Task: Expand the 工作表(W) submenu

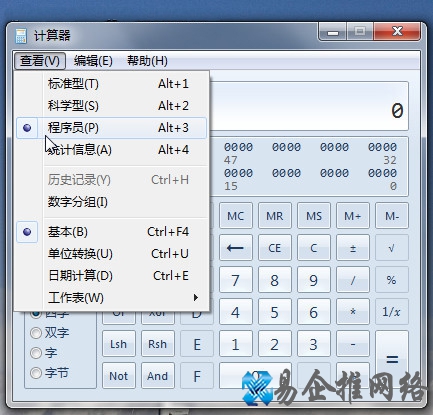Action: (x=111, y=298)
